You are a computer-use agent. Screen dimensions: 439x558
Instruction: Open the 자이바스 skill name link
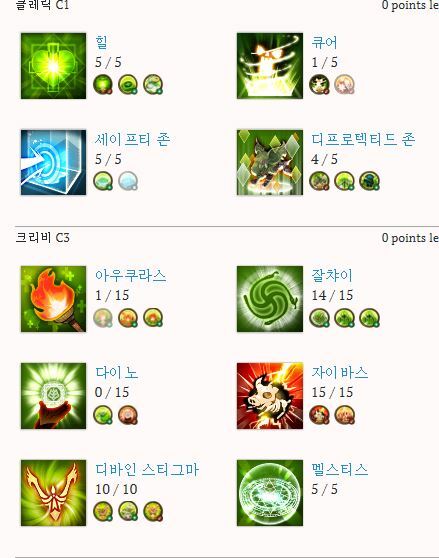pos(340,372)
